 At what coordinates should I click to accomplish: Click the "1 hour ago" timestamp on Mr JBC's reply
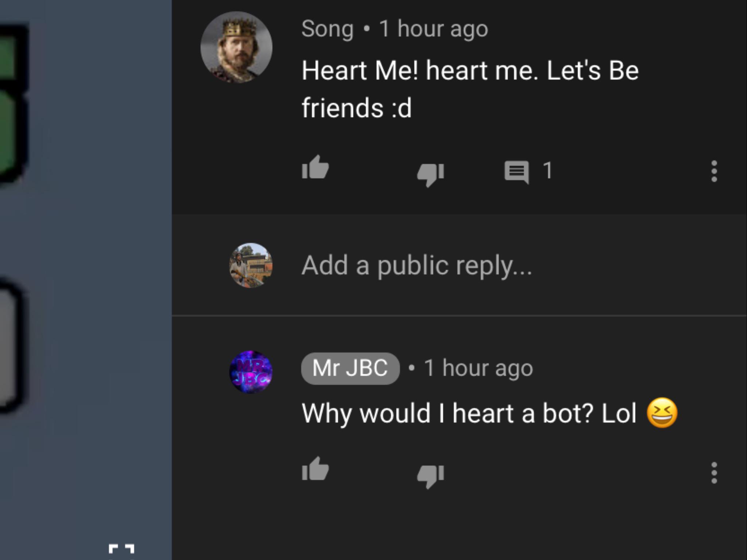point(479,368)
